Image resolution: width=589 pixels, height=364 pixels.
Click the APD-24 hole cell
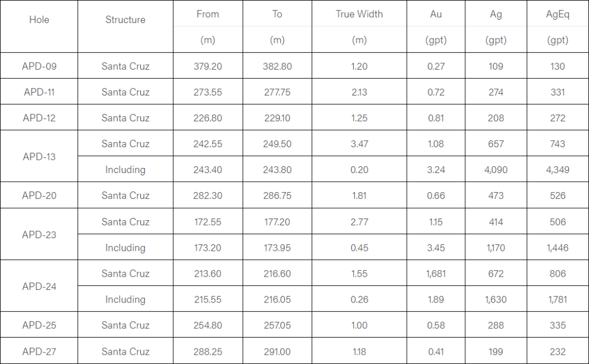pos(39,286)
